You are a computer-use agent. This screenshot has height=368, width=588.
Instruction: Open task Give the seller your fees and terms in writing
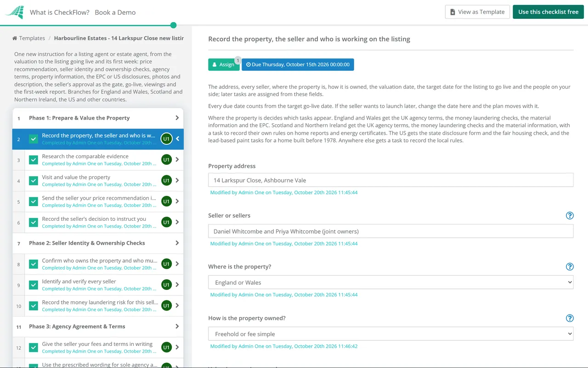click(x=98, y=347)
